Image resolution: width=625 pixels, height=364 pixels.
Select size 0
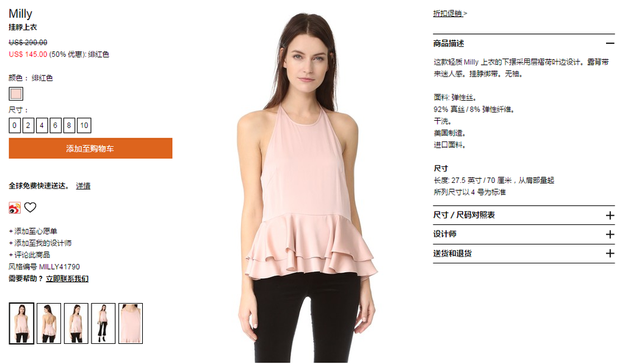point(15,126)
